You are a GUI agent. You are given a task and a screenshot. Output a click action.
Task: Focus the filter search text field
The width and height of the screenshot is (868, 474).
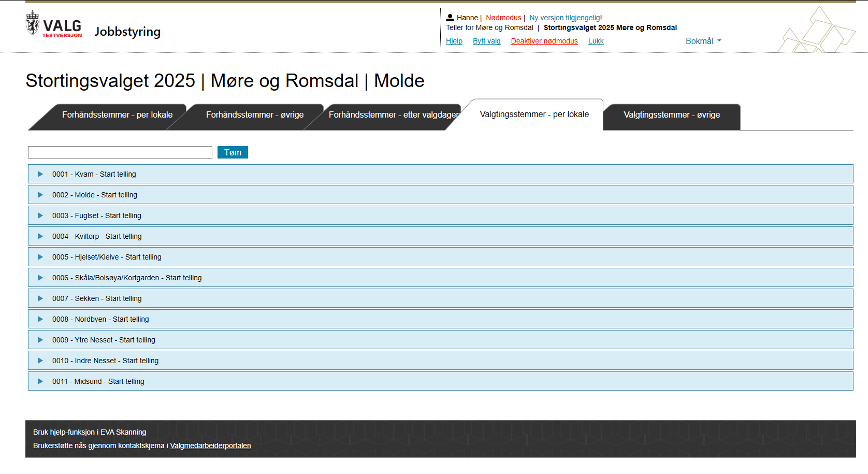pos(120,152)
